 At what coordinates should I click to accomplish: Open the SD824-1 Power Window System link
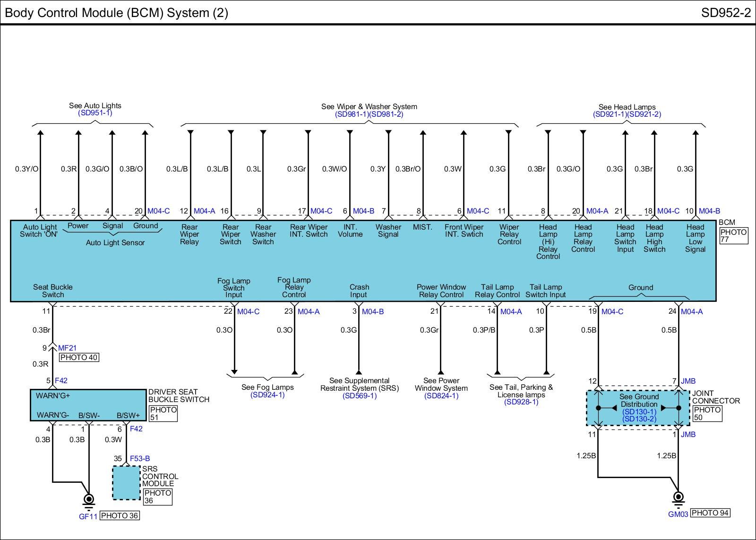tap(441, 396)
